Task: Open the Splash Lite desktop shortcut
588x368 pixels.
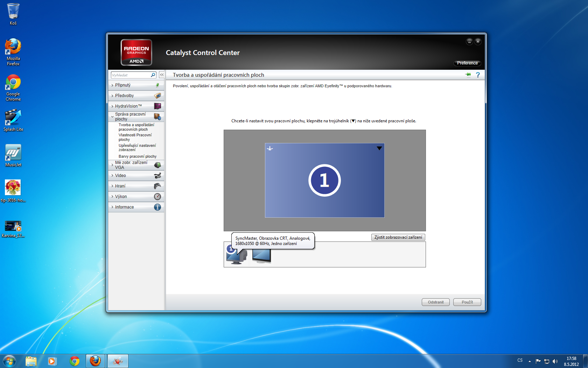Action: pos(13,120)
